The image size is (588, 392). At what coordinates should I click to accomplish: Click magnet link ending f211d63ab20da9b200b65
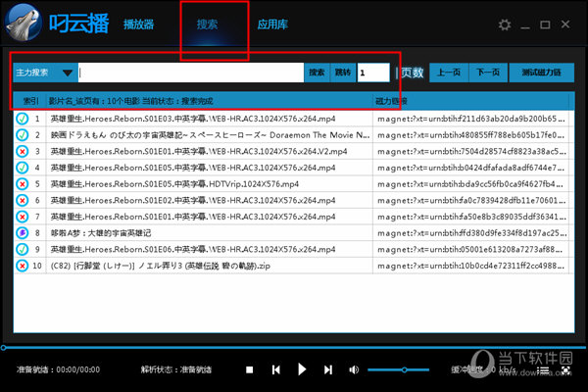pos(471,119)
